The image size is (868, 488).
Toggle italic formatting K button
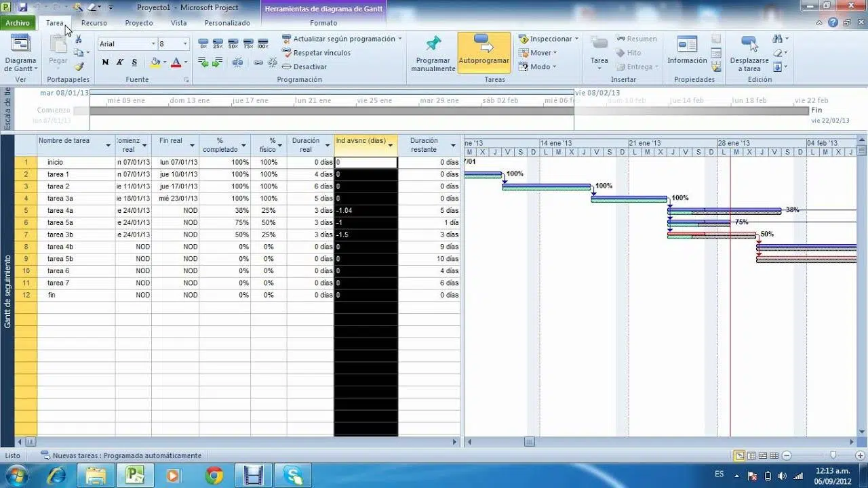pos(120,62)
